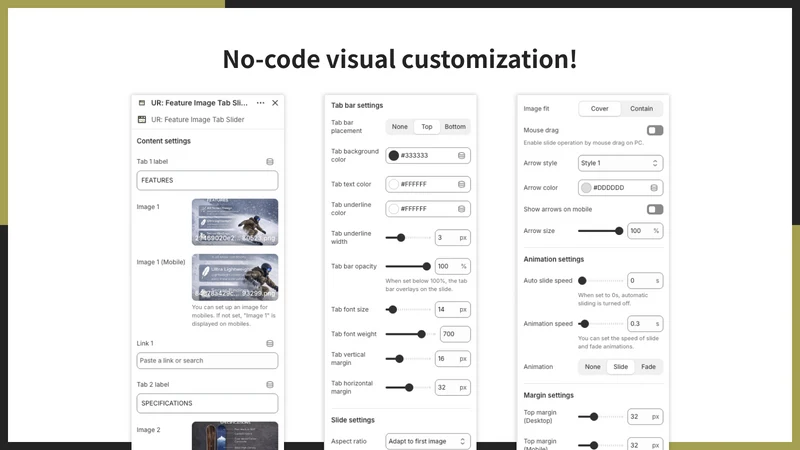
Task: Set Animation to None
Action: pyautogui.click(x=592, y=367)
